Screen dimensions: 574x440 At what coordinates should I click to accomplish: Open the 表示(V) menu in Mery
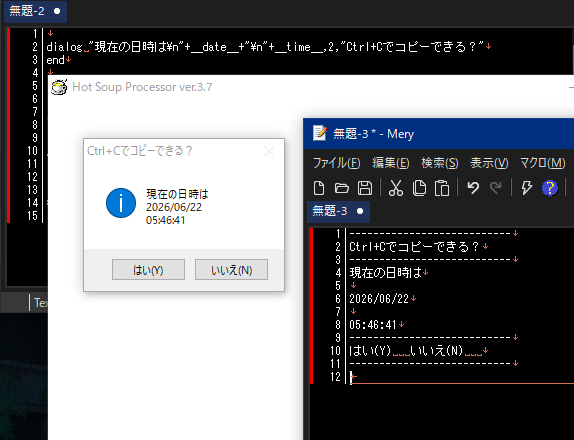click(489, 163)
